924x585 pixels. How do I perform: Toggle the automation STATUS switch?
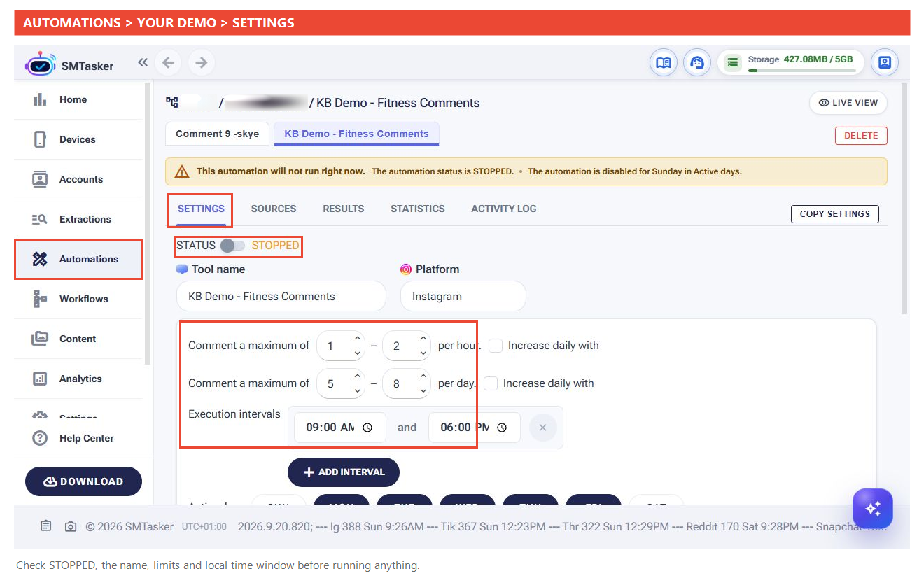[x=232, y=246]
